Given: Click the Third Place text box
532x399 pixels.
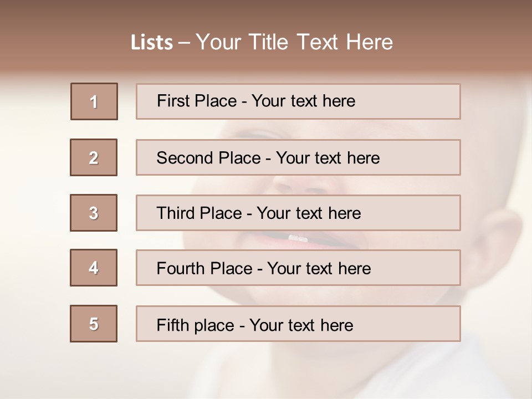Looking at the screenshot, I should (x=298, y=213).
